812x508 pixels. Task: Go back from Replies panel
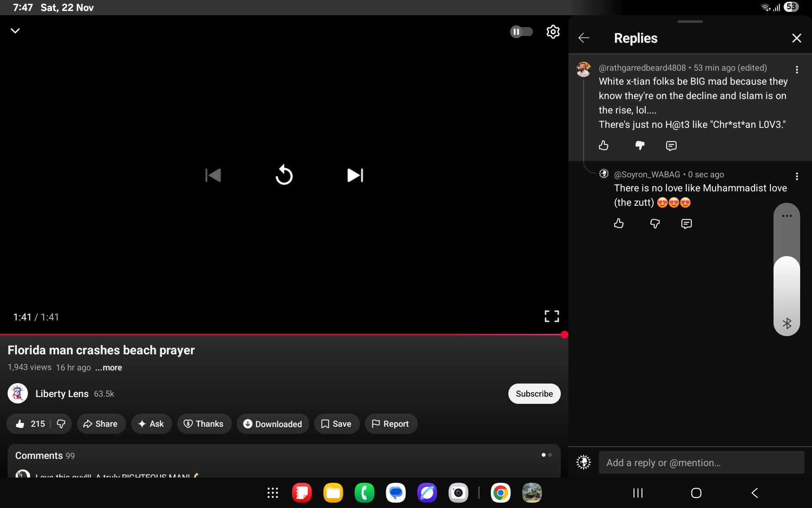coord(584,38)
